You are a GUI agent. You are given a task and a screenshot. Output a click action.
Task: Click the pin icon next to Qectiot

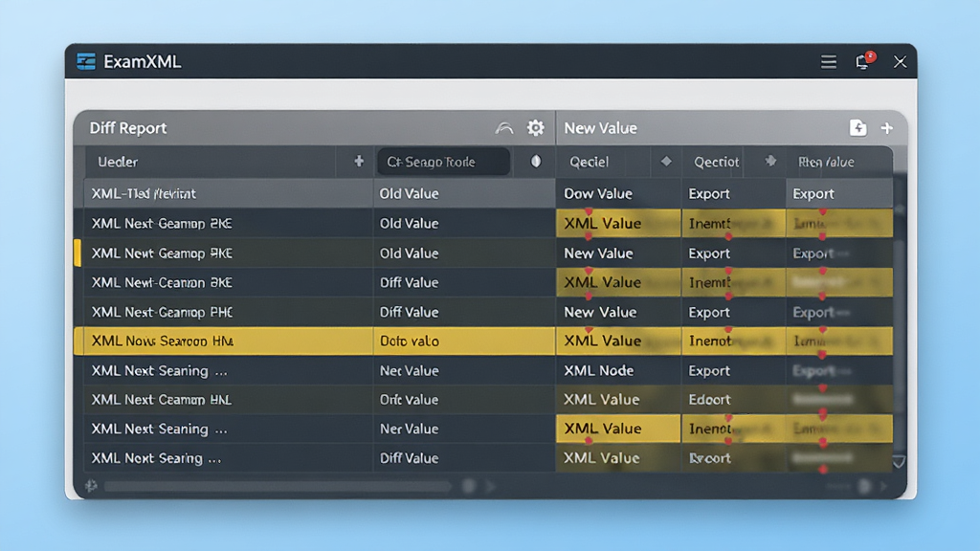click(x=770, y=162)
